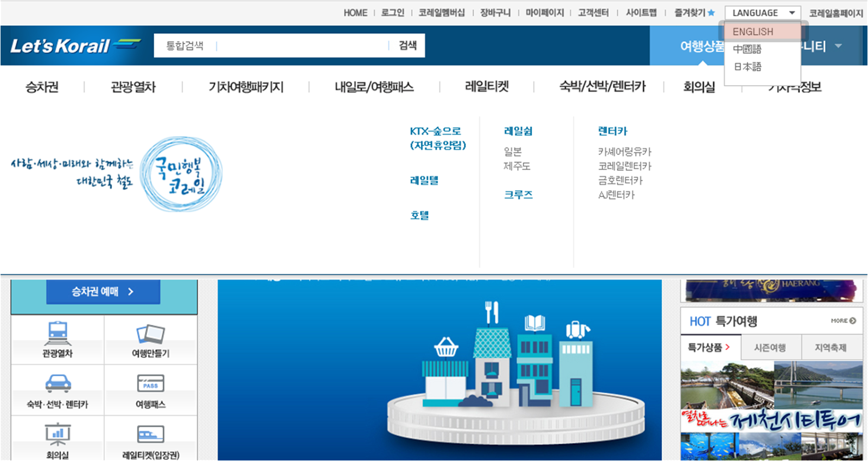Image resolution: width=868 pixels, height=461 pixels.
Task: Click the 국민행복 코레일 slogan emblem
Action: (x=181, y=174)
